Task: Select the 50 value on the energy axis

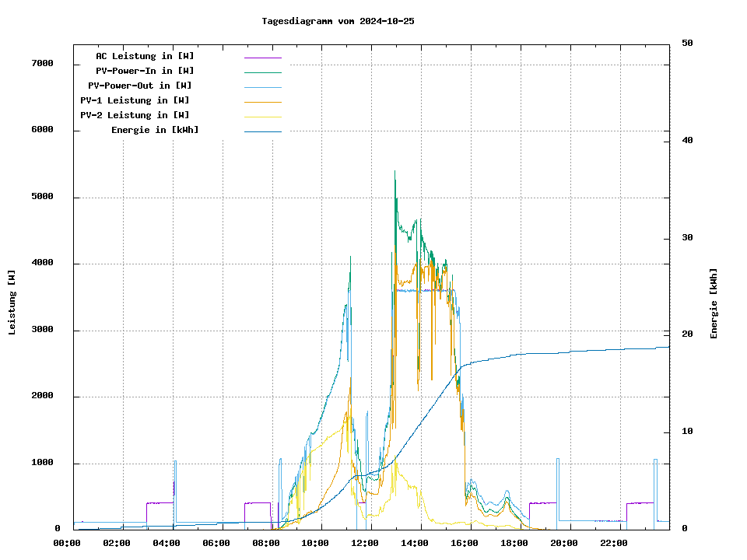Action: (x=687, y=44)
